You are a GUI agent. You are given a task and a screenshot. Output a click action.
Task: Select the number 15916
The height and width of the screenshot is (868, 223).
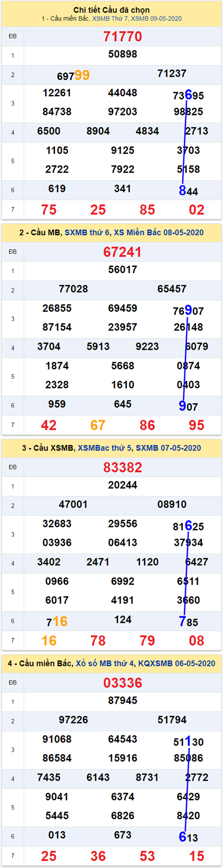point(123,758)
